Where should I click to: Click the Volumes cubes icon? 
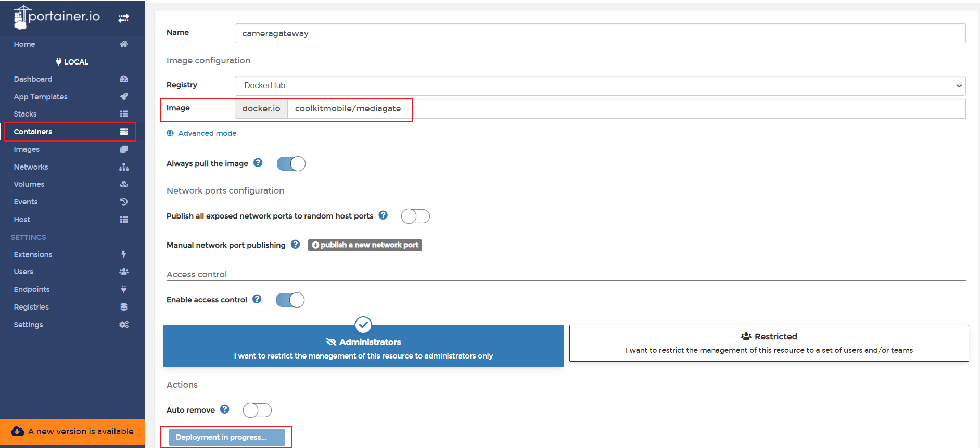124,184
